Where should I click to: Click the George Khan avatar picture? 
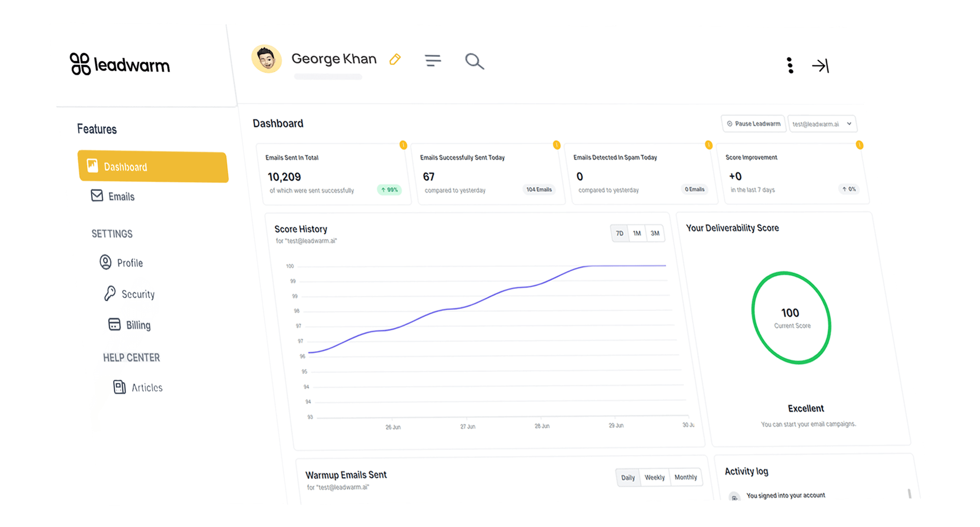click(267, 59)
